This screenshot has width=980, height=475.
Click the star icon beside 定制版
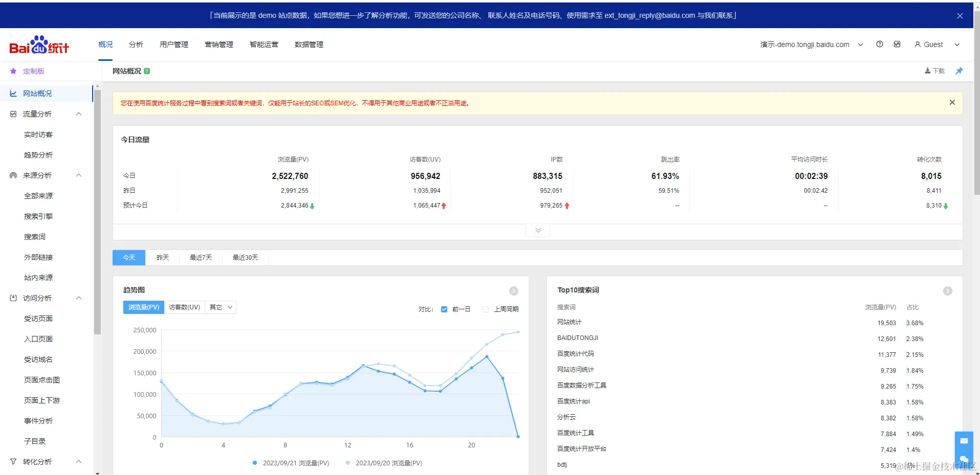coord(13,71)
